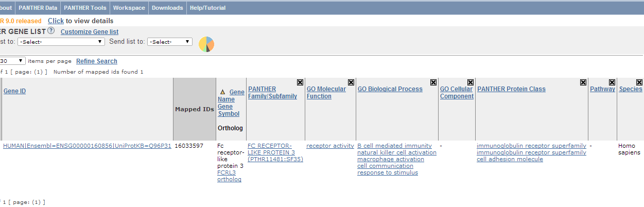
Task: Open the macrophage activation link
Action: (391, 159)
